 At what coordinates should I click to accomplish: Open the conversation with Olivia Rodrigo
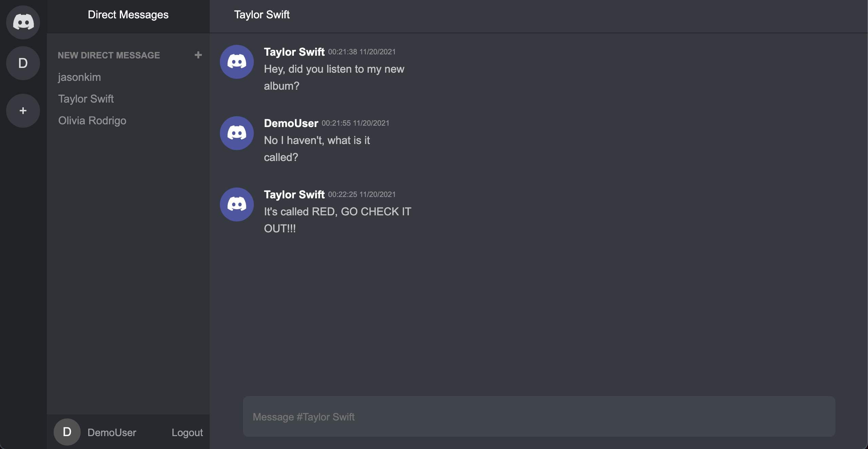tap(92, 120)
